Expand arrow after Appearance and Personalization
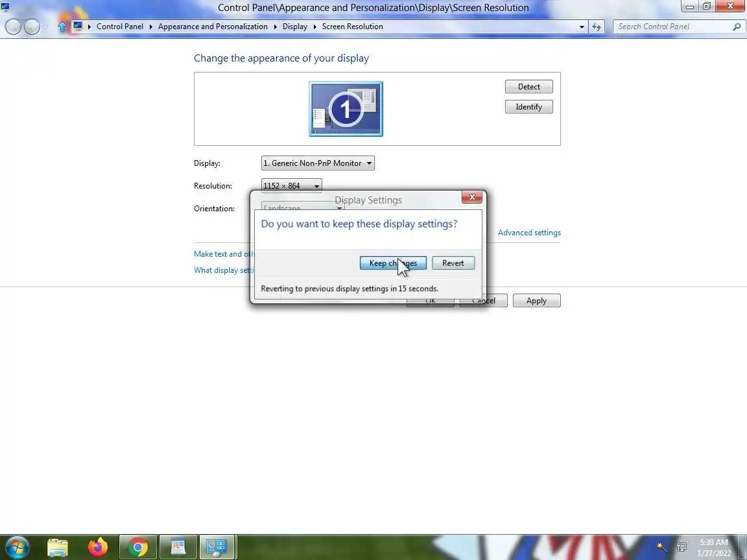 [x=275, y=27]
